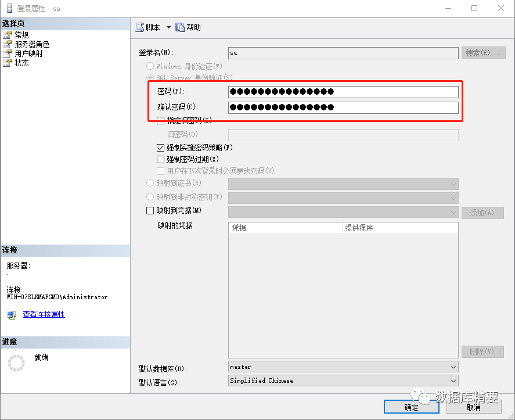Screen dimensions: 515x420
Task: Click the 密码 password field
Action: pos(343,92)
